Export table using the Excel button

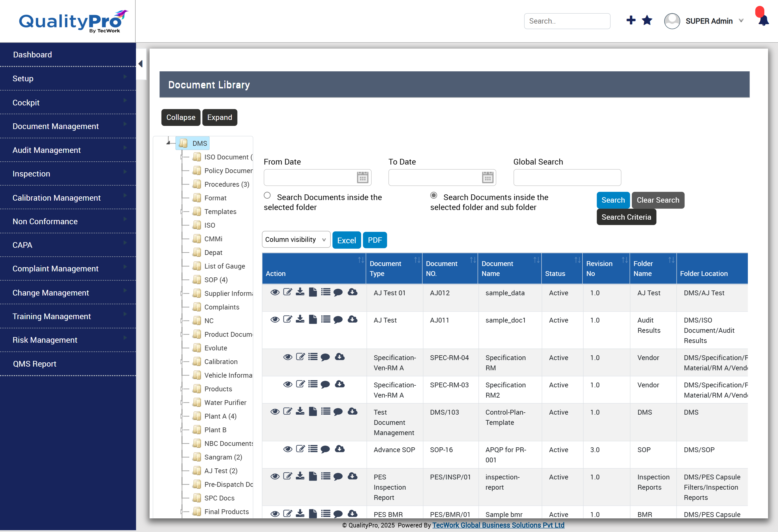pyautogui.click(x=346, y=240)
